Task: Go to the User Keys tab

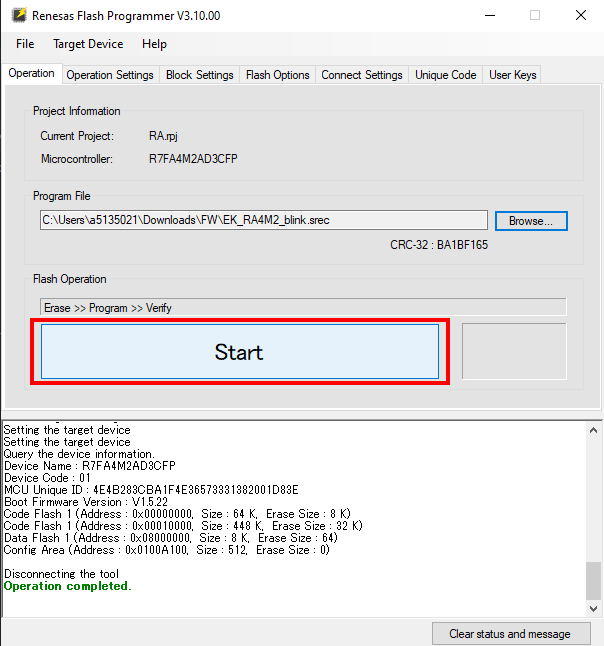Action: pyautogui.click(x=513, y=75)
